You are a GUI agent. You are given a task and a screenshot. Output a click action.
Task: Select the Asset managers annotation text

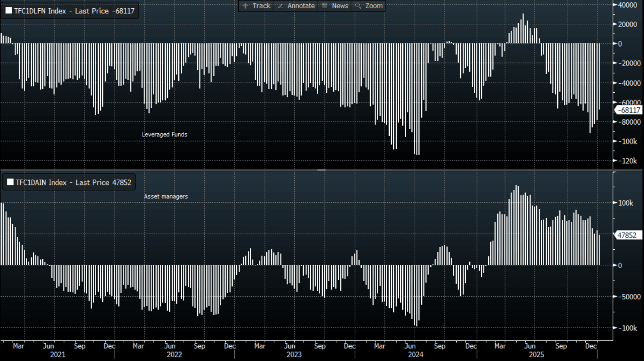(166, 196)
